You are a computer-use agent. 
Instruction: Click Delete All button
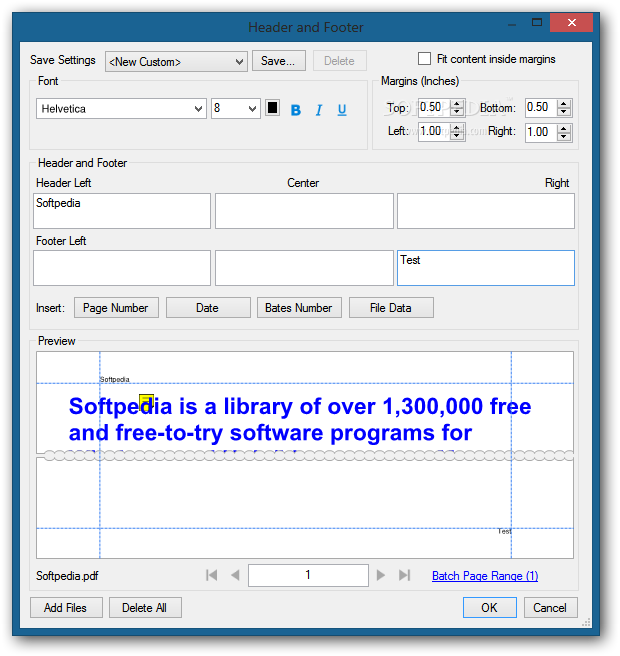[x=145, y=607]
